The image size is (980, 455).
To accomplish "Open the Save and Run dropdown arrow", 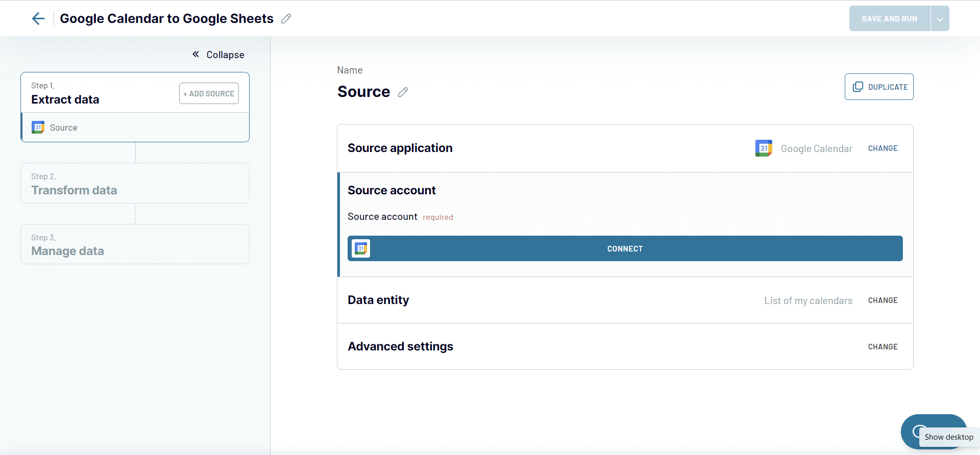I will pos(940,19).
